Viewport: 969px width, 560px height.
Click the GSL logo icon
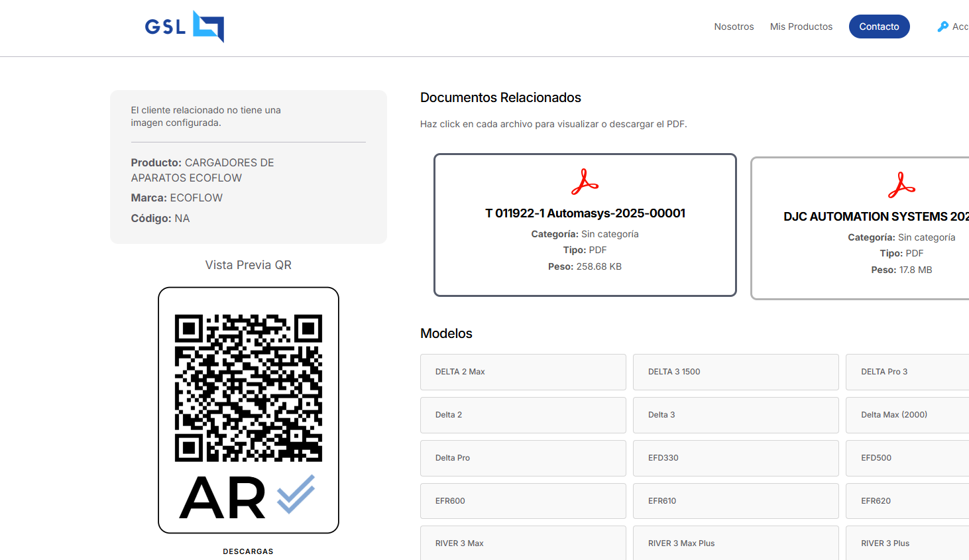tap(208, 27)
